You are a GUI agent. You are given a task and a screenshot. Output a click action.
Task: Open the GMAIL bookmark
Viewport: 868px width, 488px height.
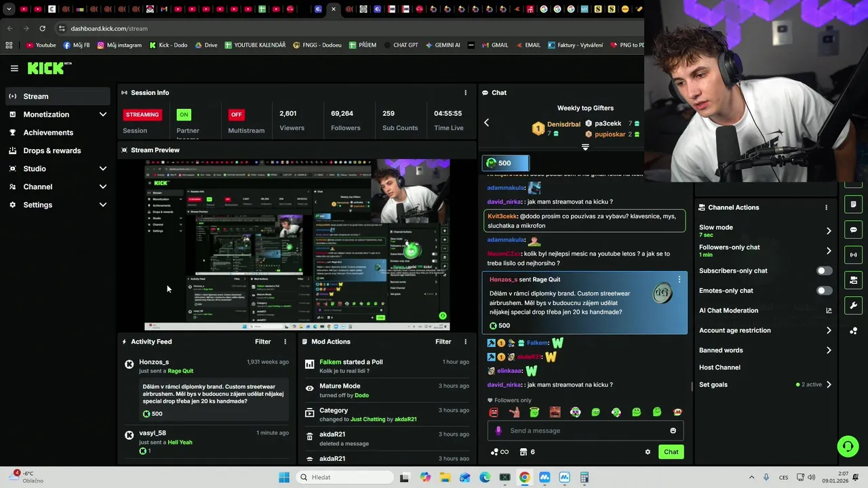tap(494, 45)
